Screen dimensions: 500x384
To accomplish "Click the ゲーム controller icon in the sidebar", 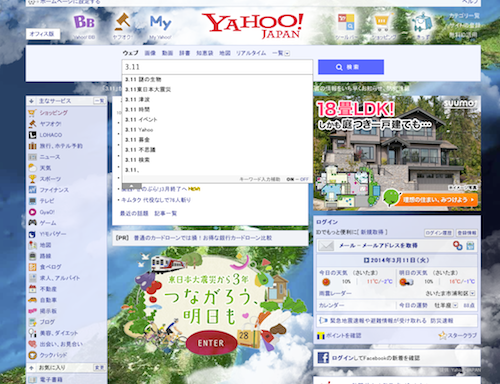I will point(32,223).
